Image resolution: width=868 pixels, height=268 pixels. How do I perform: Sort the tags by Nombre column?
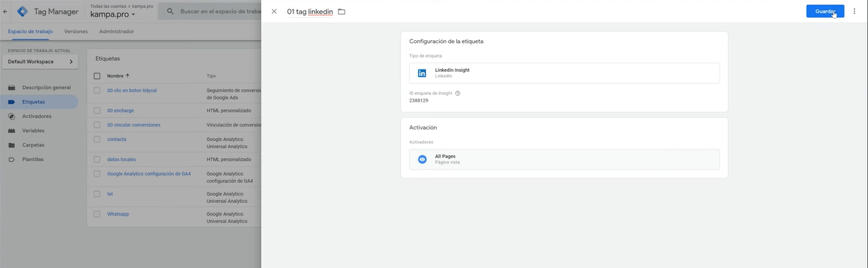tap(118, 75)
